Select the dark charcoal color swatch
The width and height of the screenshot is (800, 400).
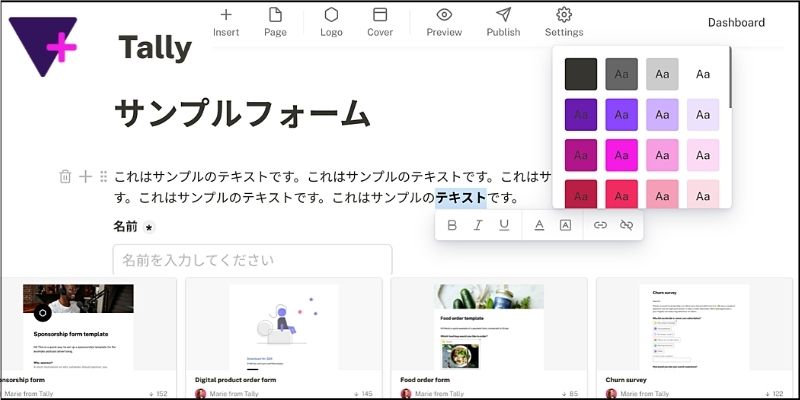tap(581, 74)
